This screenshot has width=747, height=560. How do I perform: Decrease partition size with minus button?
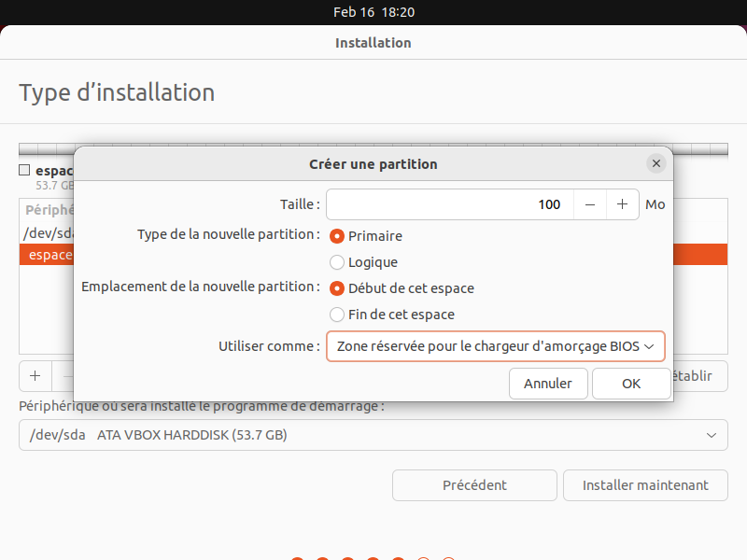[589, 204]
